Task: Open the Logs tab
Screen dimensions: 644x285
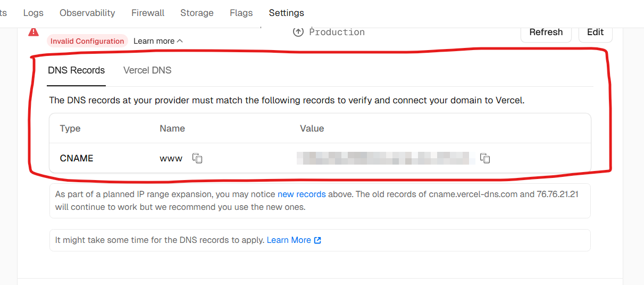Action: click(x=34, y=13)
